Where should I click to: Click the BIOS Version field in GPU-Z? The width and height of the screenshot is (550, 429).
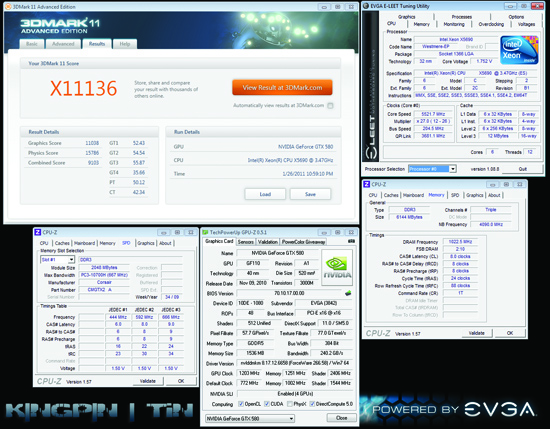click(x=289, y=293)
